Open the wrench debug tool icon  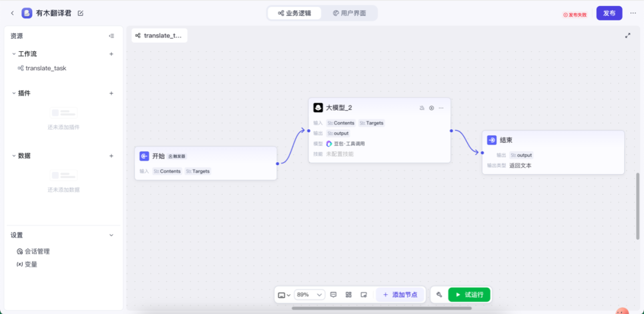point(439,295)
